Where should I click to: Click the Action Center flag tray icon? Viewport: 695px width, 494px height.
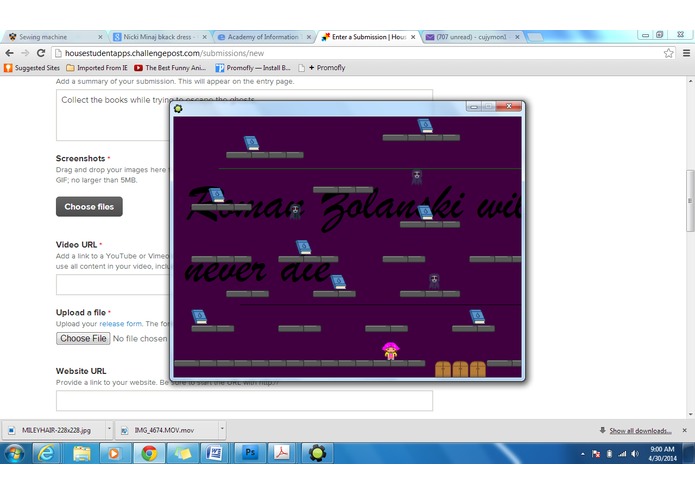[x=596, y=454]
